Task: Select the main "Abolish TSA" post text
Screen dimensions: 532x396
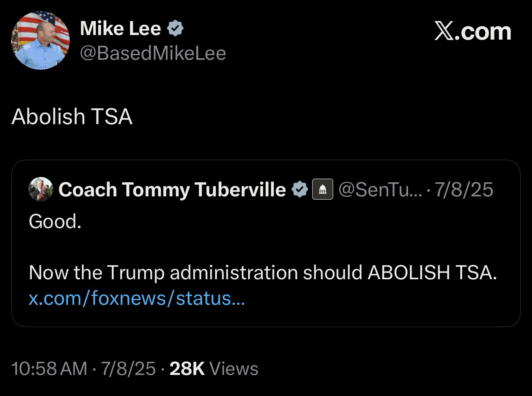Action: click(72, 116)
